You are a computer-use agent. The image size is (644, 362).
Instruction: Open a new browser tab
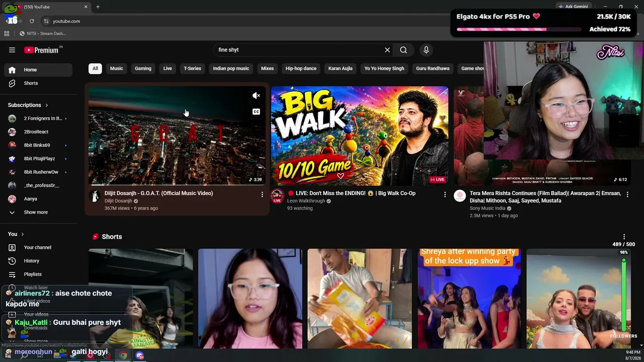[x=98, y=7]
